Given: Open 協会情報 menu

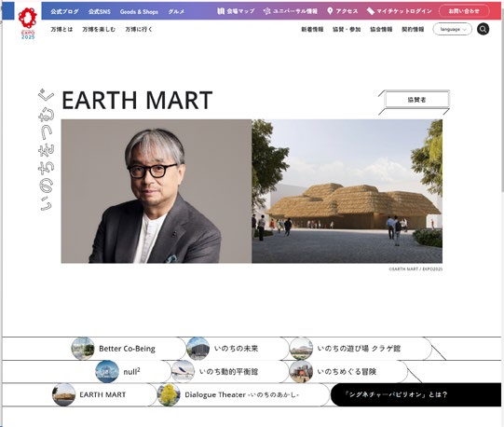Looking at the screenshot, I should (381, 29).
